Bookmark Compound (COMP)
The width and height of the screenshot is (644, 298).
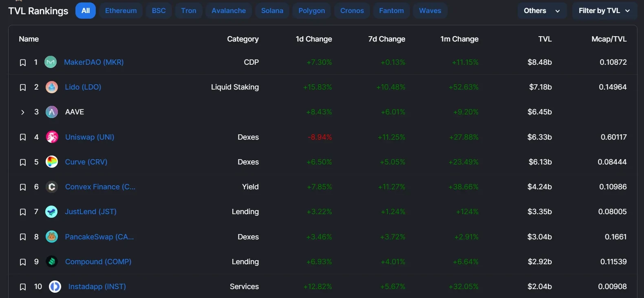coord(23,262)
